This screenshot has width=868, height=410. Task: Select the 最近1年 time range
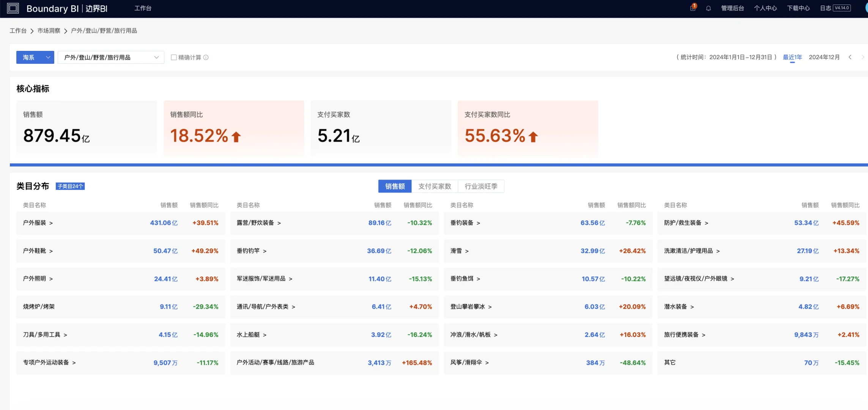tap(792, 57)
